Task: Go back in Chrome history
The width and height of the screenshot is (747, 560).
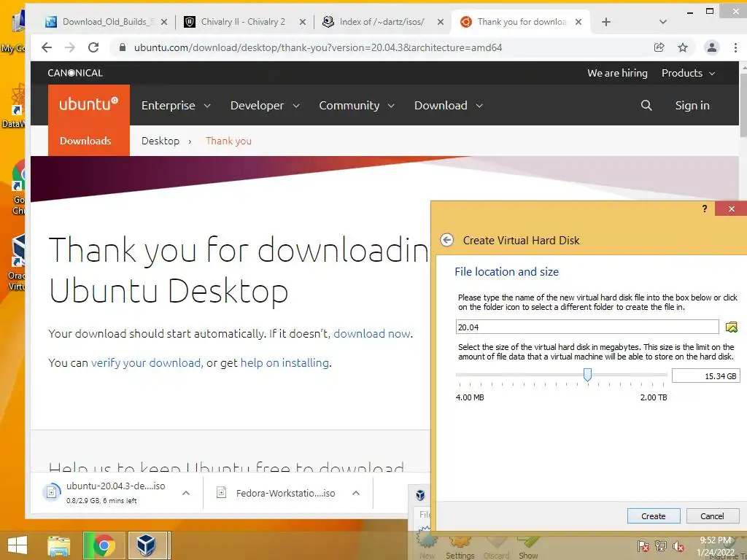Action: 47,47
